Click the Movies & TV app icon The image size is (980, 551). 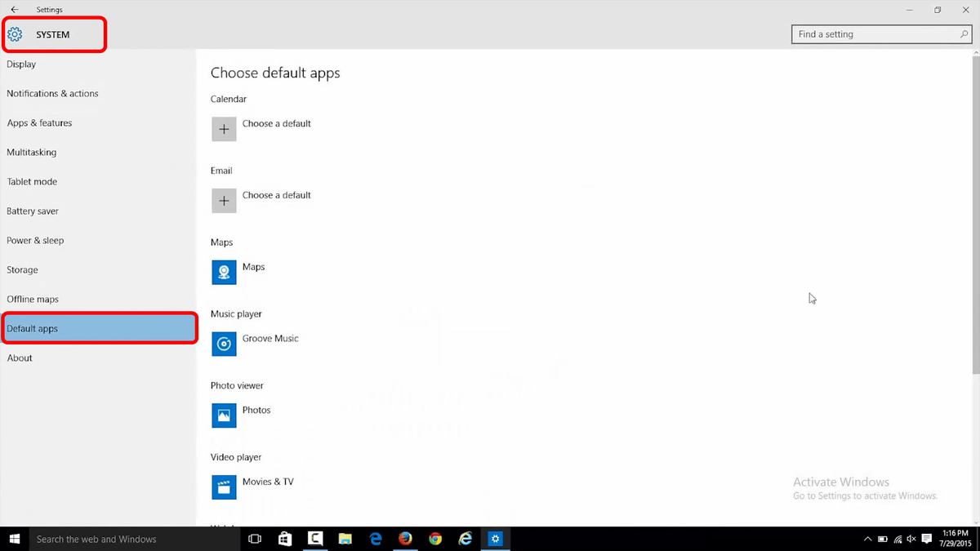click(x=224, y=487)
